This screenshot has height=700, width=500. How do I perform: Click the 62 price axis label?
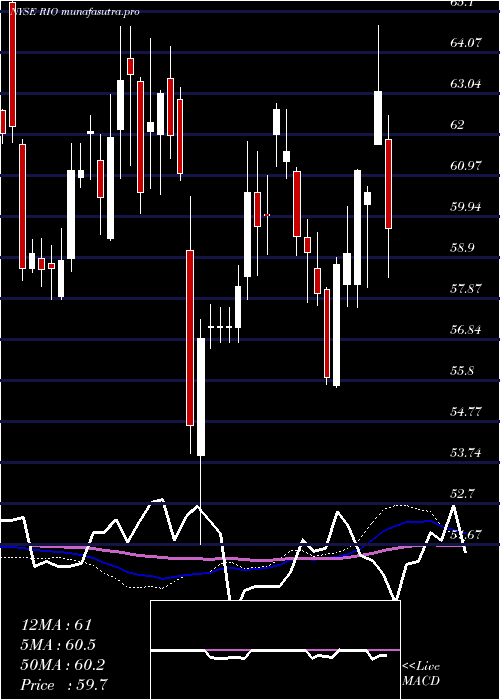tap(459, 125)
